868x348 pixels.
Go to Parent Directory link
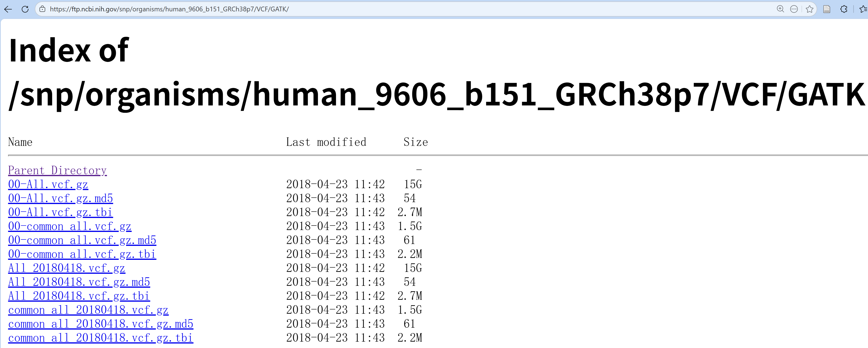(57, 170)
